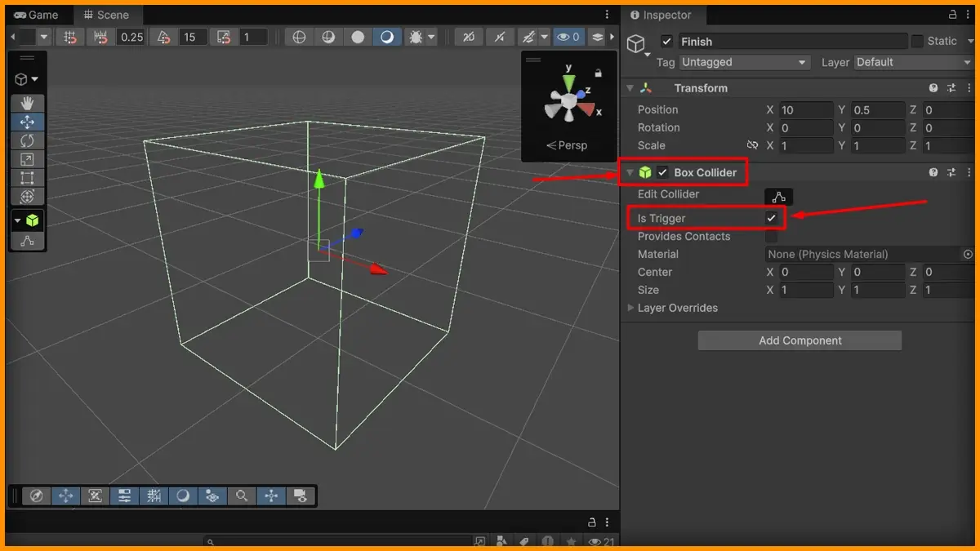Select the Rect tool
This screenshot has height=551, width=980.
(x=27, y=178)
